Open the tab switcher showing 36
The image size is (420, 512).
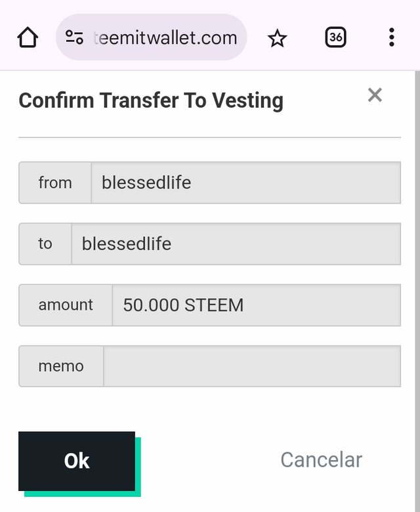click(335, 37)
